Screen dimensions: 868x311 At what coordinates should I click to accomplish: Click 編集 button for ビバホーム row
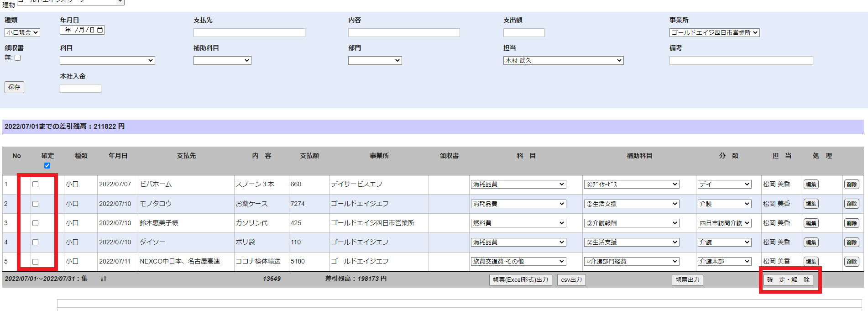pos(810,184)
